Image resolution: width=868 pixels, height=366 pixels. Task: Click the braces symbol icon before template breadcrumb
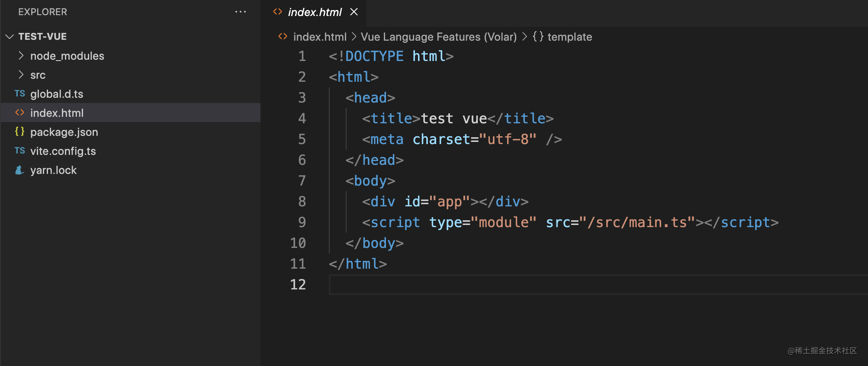point(538,36)
